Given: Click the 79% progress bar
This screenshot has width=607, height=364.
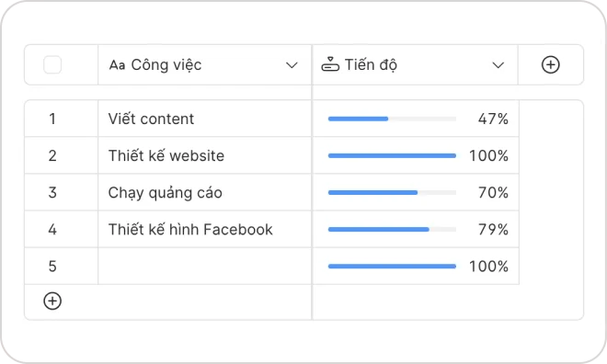Looking at the screenshot, I should click(x=392, y=230).
